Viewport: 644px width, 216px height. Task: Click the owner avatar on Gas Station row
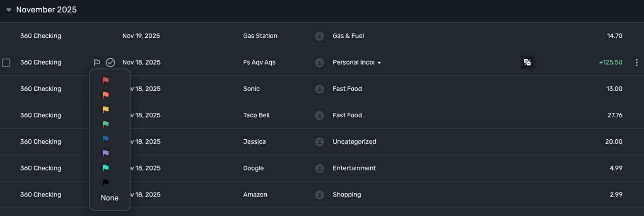click(x=319, y=36)
